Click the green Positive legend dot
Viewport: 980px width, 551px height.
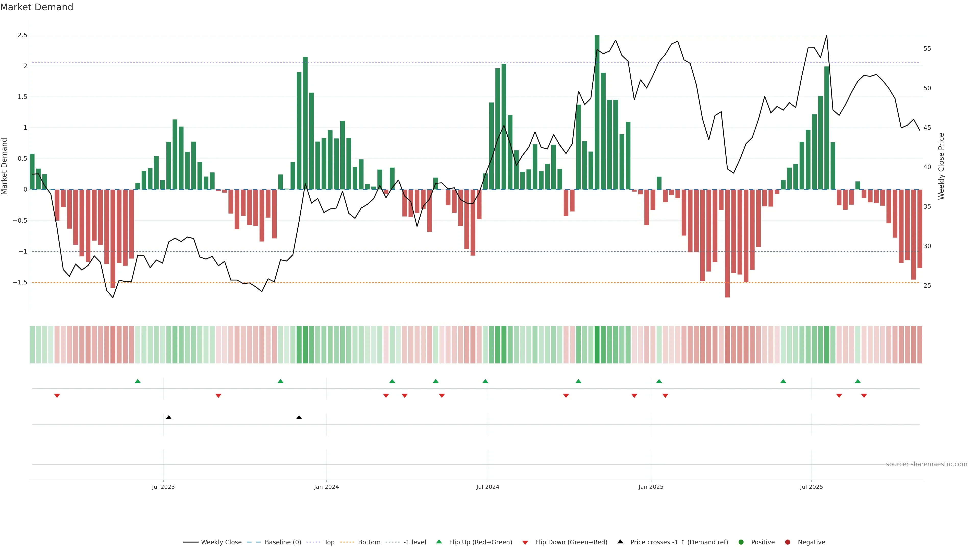(741, 542)
